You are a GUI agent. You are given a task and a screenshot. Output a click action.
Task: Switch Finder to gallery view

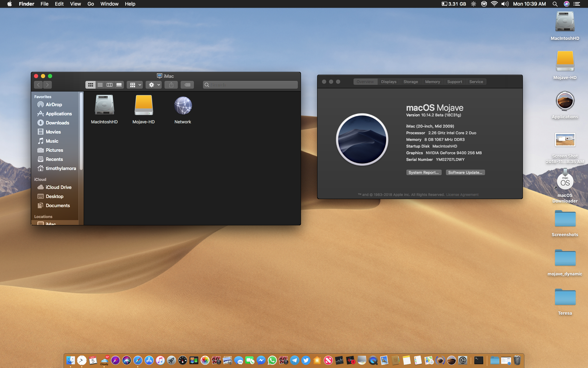pos(119,85)
